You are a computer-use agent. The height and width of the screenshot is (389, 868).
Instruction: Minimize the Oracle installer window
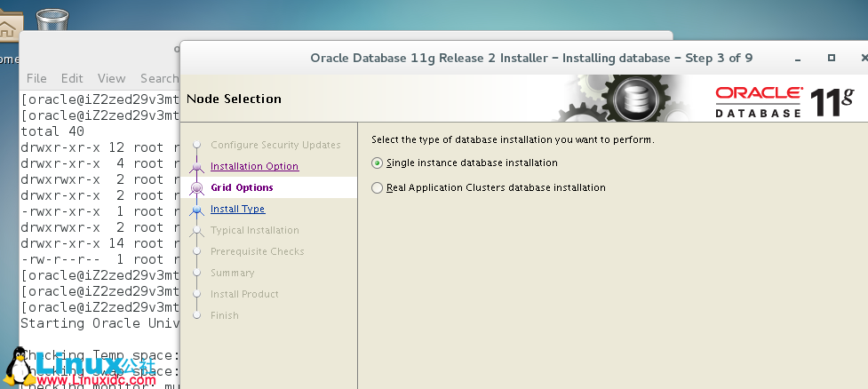tap(798, 58)
